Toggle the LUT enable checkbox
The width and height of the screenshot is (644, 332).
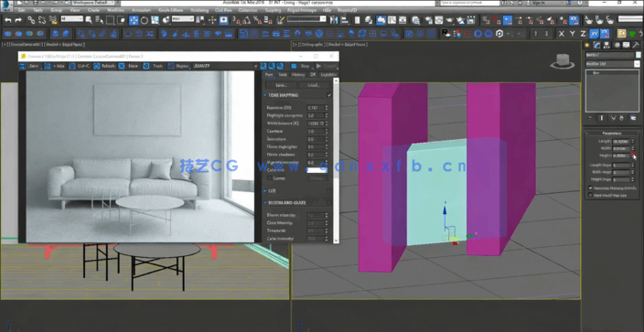click(x=329, y=191)
